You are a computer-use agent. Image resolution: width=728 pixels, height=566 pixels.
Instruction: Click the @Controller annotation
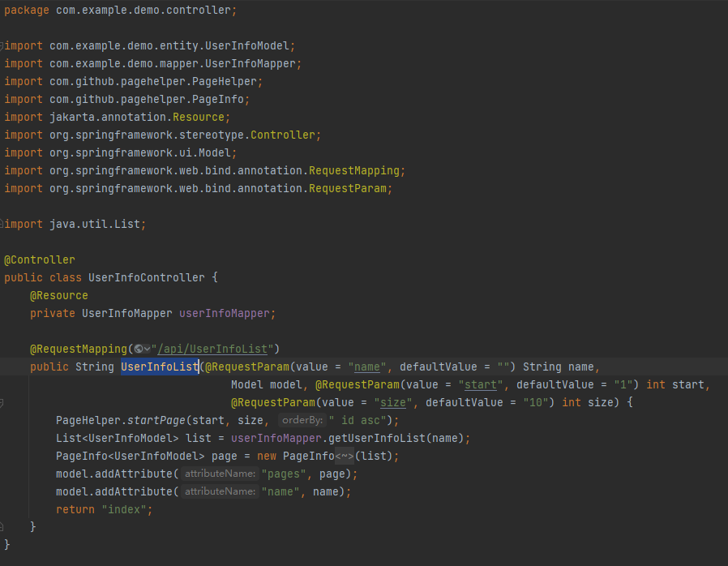(x=40, y=260)
